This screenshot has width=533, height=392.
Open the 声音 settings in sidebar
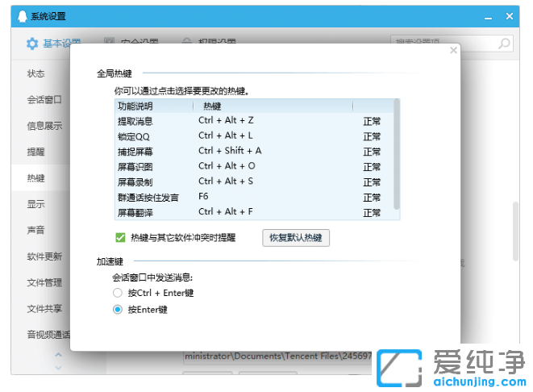(x=36, y=230)
